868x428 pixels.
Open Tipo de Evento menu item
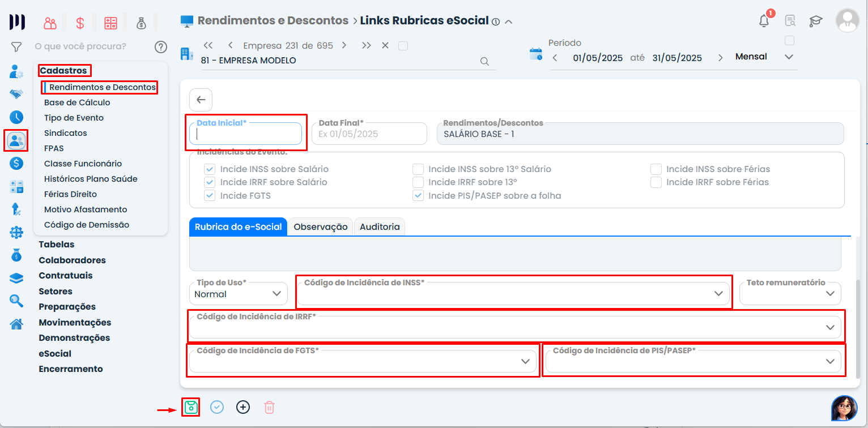pos(74,118)
